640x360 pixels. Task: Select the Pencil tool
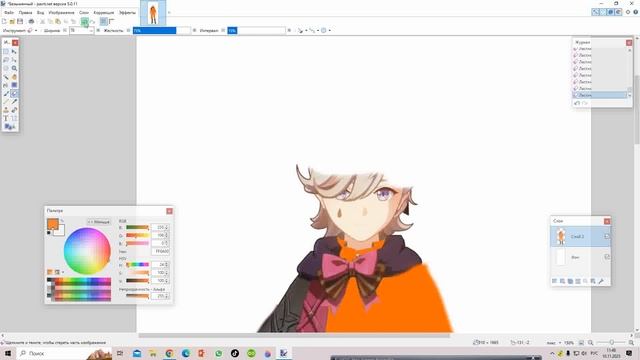point(6,102)
